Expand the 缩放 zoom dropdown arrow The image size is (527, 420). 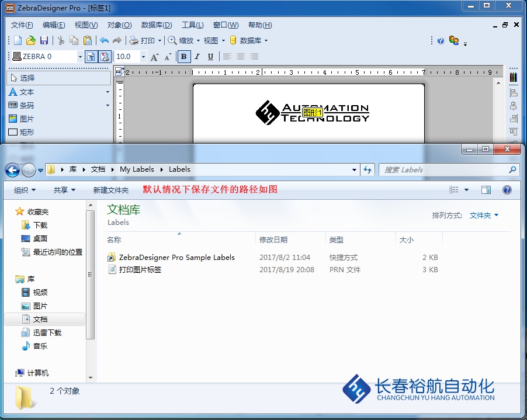(198, 41)
